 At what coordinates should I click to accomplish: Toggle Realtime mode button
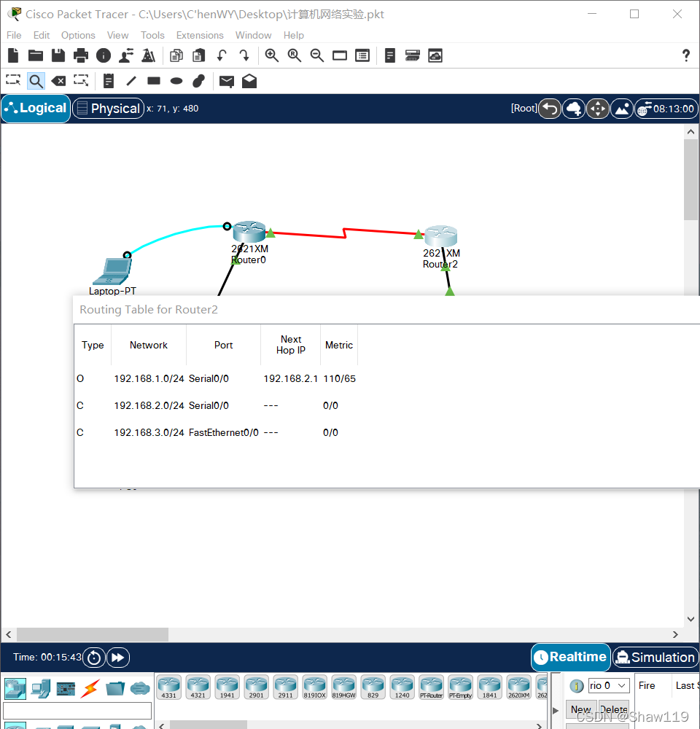pyautogui.click(x=570, y=658)
